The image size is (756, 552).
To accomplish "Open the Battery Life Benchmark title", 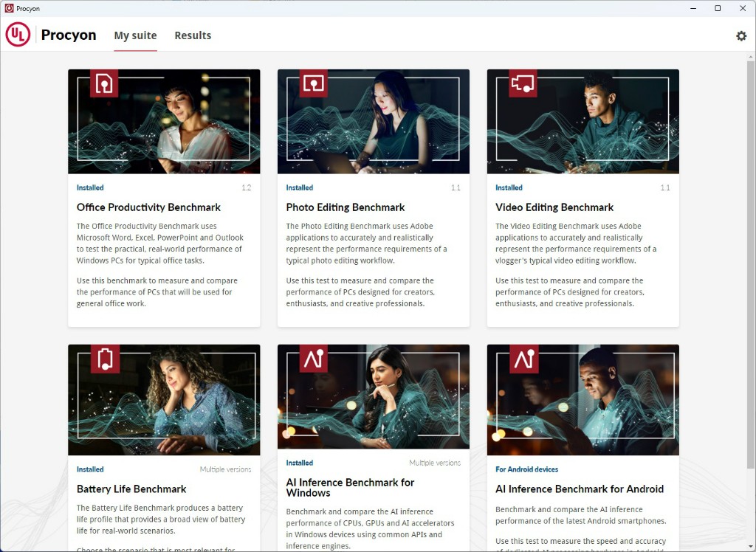I will point(131,489).
